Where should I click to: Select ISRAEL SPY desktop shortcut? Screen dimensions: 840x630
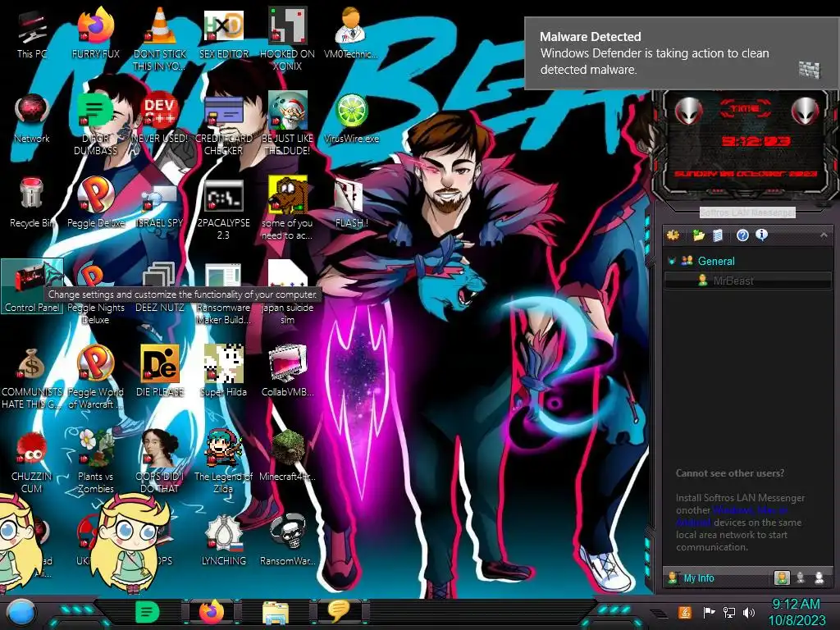[x=160, y=208]
